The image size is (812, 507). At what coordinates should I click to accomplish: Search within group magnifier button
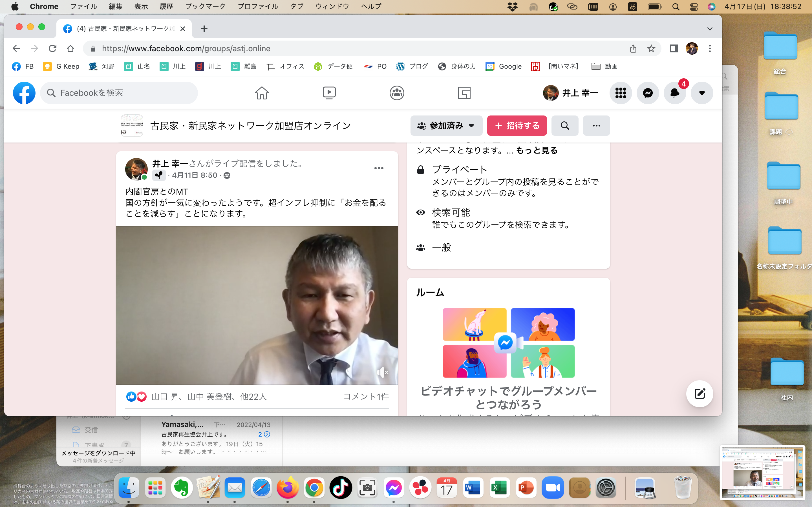[x=565, y=126]
